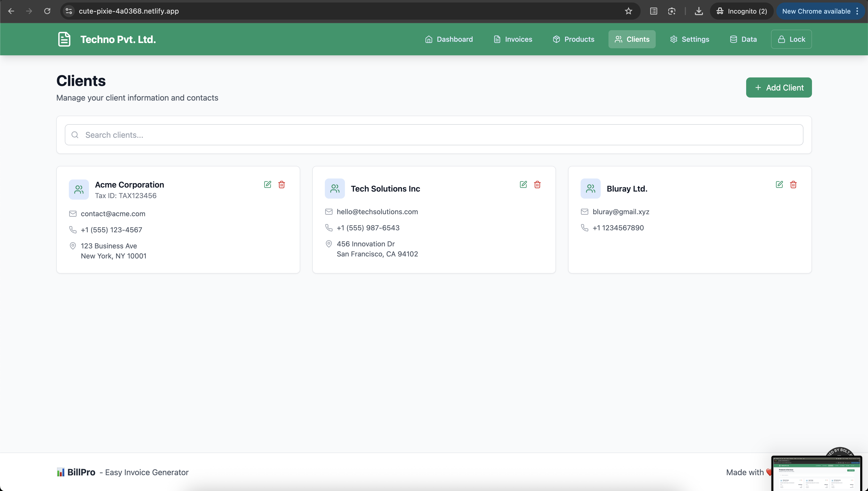Switch to the Invoices tab
Image resolution: width=868 pixels, height=491 pixels.
pos(513,39)
